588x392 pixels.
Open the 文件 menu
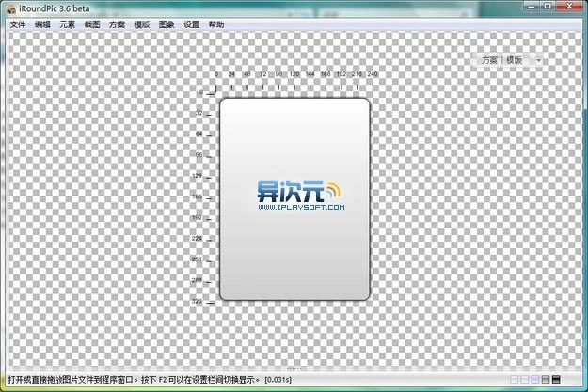point(18,24)
